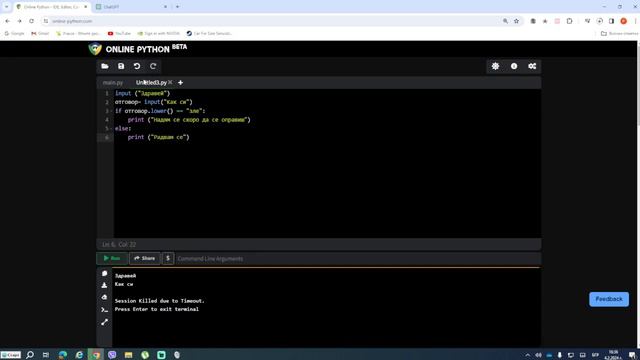Redo the last undone edit
The image size is (640, 360).
point(153,66)
